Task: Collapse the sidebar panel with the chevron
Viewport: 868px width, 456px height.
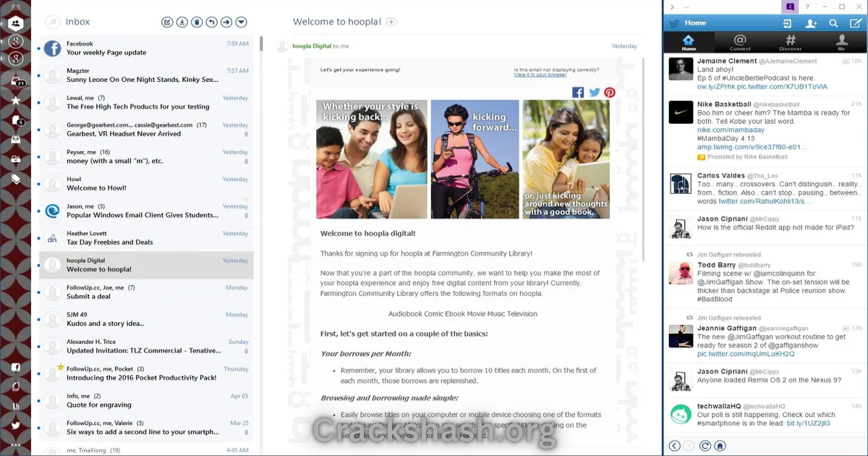Action: (672, 7)
